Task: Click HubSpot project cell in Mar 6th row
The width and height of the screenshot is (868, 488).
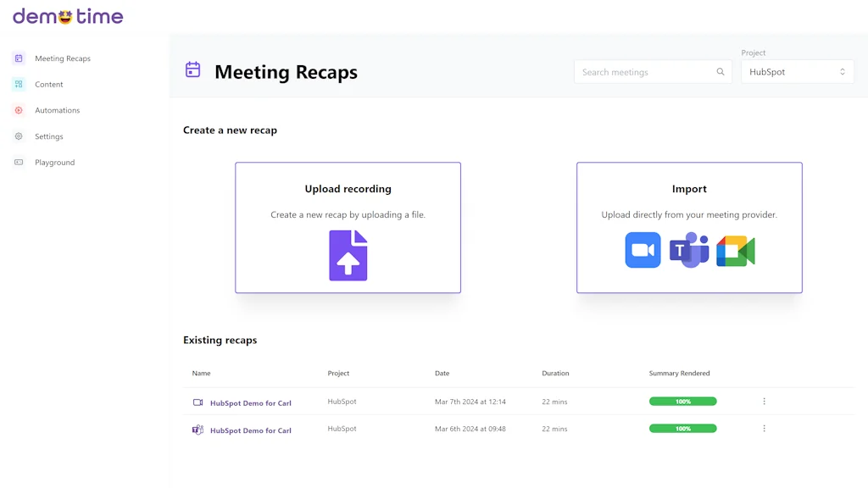Action: coord(342,428)
